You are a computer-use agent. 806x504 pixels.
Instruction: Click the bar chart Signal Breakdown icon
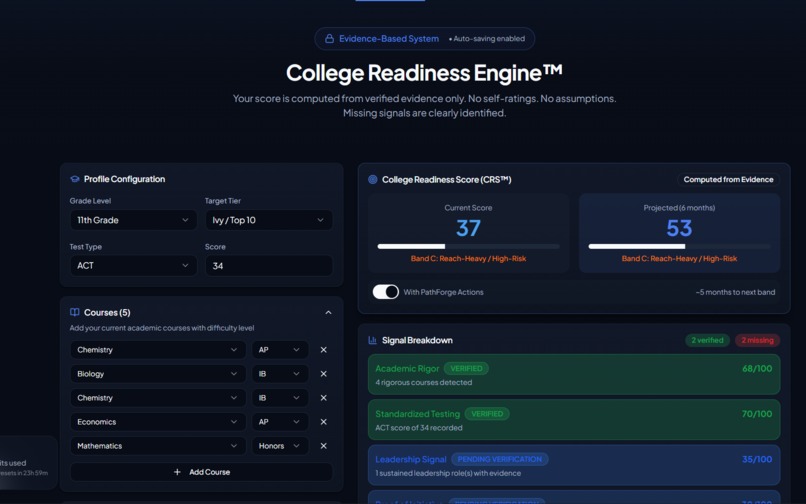(373, 340)
